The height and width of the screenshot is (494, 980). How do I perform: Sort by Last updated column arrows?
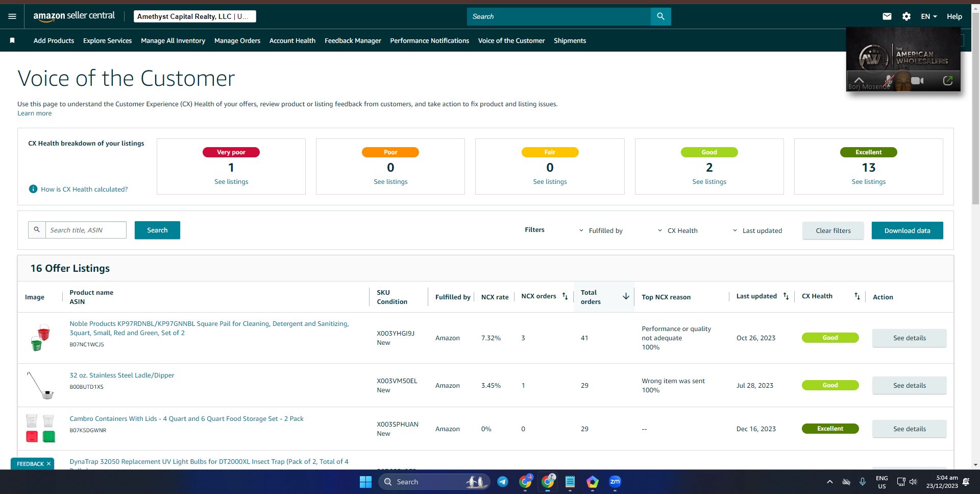[x=786, y=296]
